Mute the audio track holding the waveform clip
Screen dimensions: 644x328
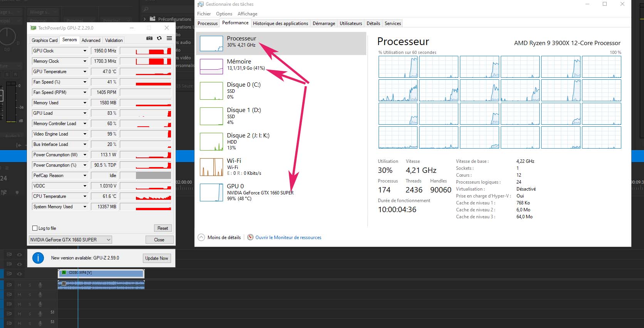tap(19, 285)
